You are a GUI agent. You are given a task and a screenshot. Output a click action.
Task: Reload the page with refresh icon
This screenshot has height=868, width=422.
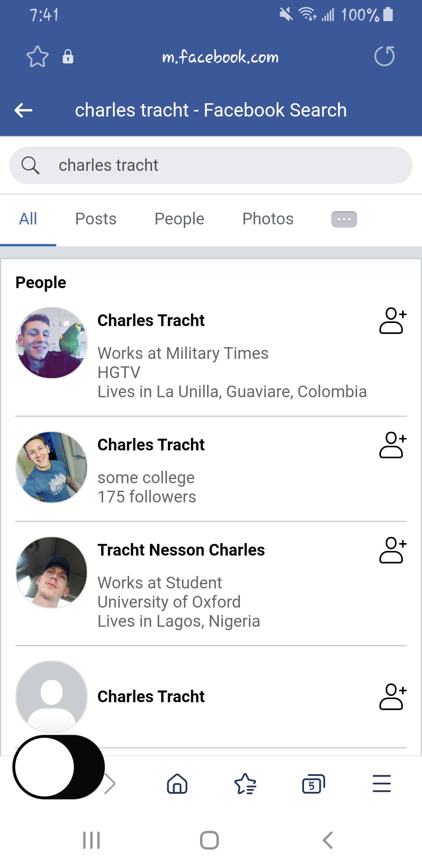tap(384, 56)
